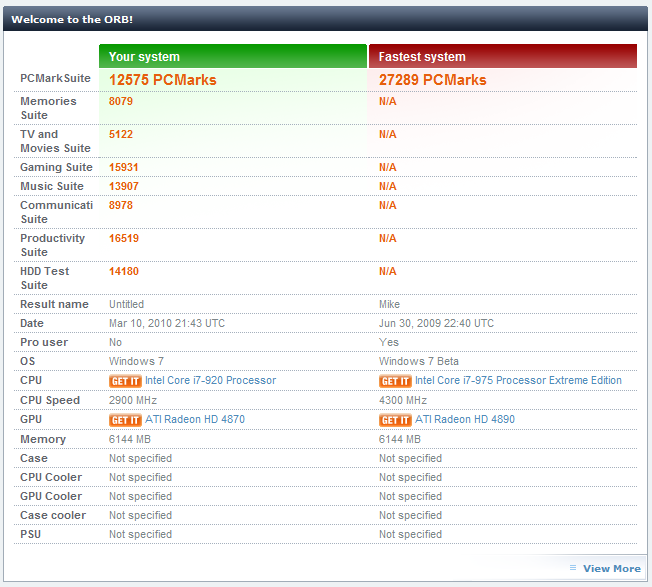
Task: Click the Welcome to the ORB! title
Action: [72, 19]
